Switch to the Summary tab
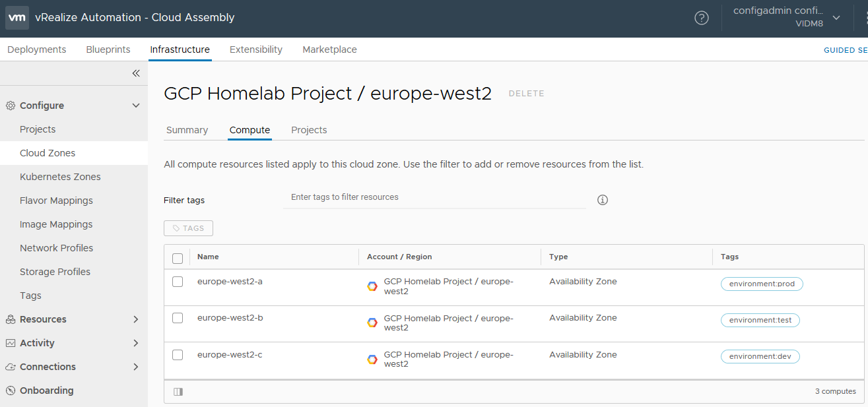The width and height of the screenshot is (868, 407). (187, 130)
